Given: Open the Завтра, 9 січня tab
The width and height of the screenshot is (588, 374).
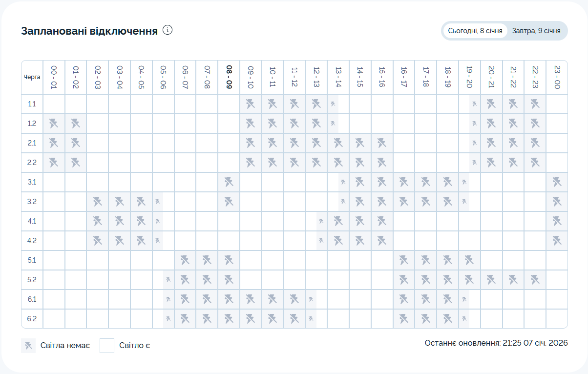Looking at the screenshot, I should (536, 31).
